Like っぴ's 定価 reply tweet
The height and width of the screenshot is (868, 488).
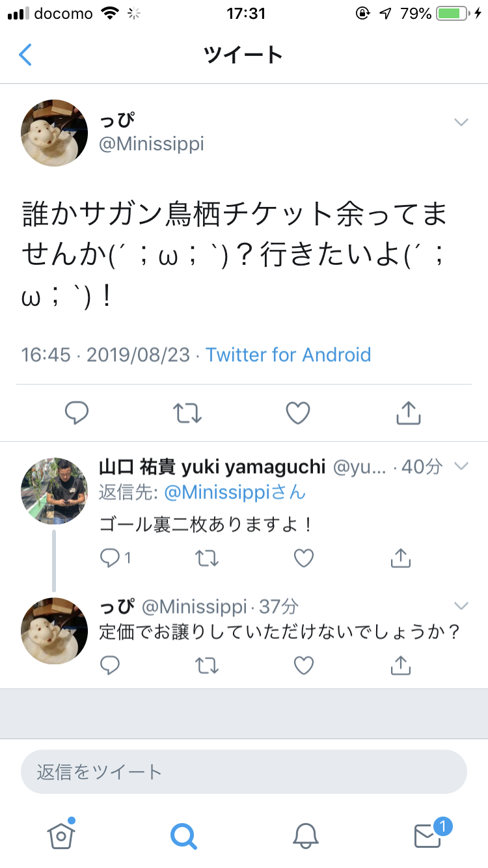[304, 664]
